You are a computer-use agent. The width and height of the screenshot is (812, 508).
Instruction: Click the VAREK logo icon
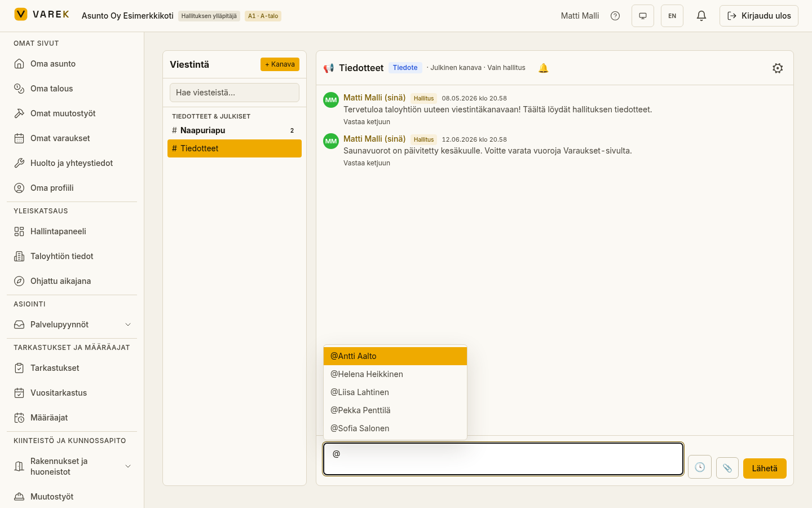[x=21, y=14]
